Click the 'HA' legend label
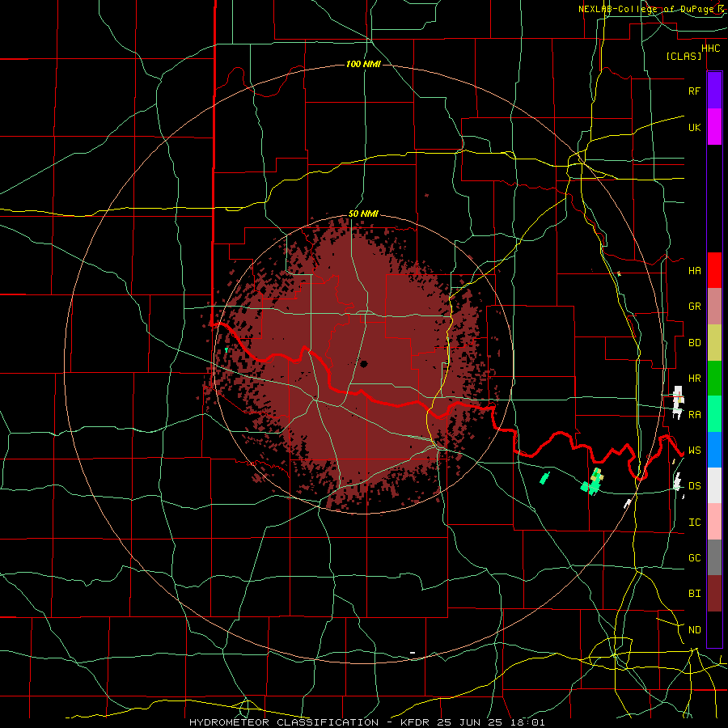 pyautogui.click(x=694, y=271)
